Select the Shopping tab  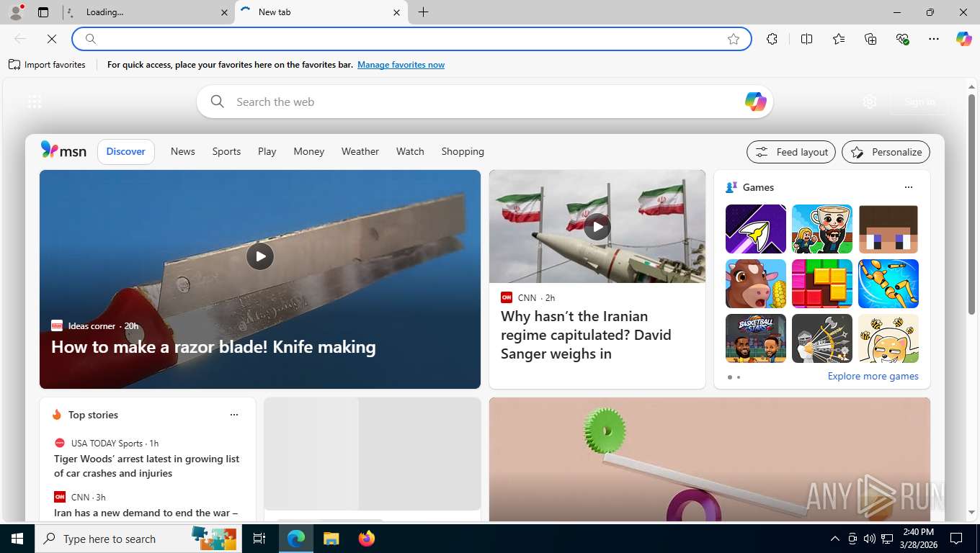(463, 151)
